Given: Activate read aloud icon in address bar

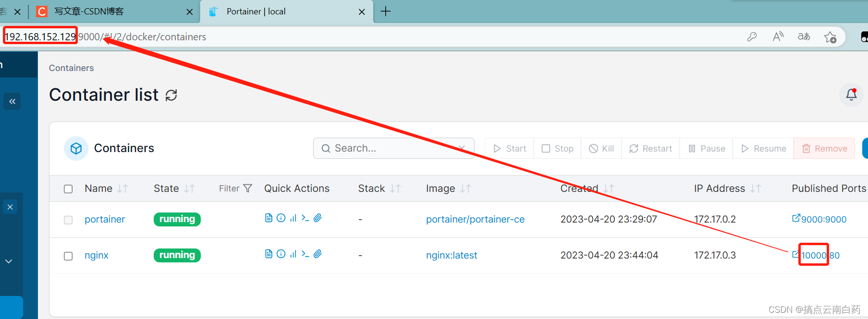Looking at the screenshot, I should tap(778, 37).
